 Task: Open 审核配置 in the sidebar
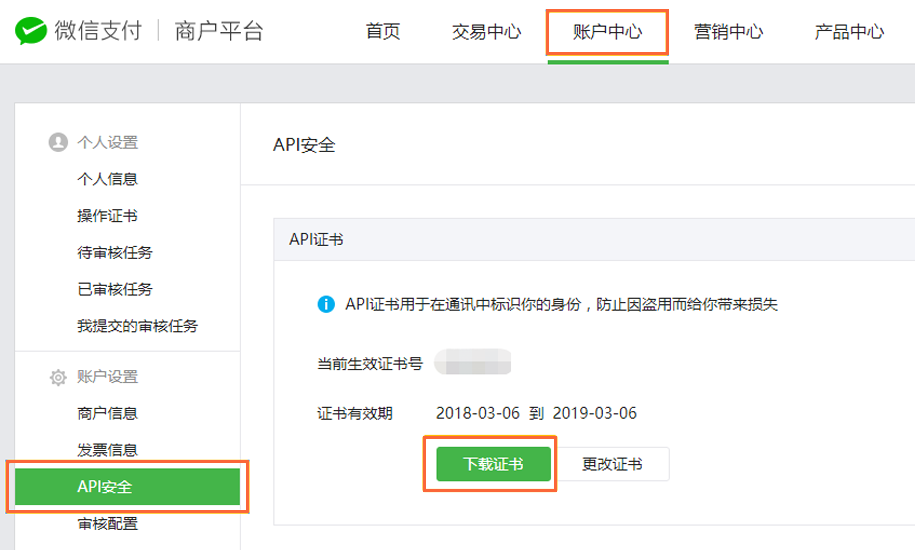click(107, 523)
